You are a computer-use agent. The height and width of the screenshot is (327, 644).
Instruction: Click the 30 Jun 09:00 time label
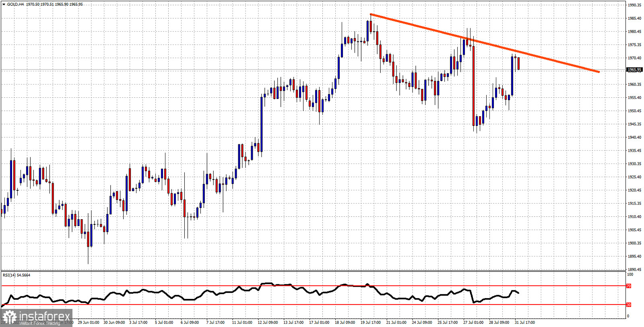114,323
